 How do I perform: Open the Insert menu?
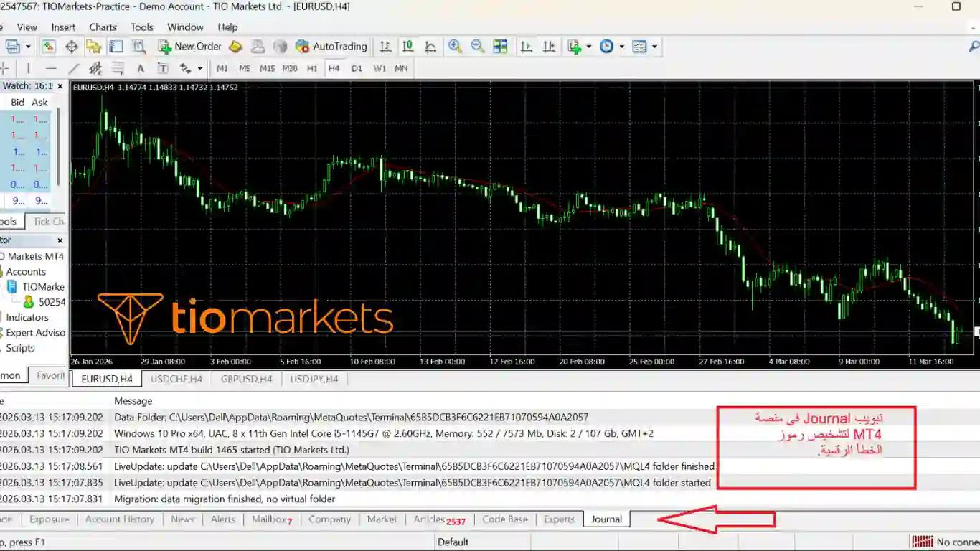click(63, 27)
